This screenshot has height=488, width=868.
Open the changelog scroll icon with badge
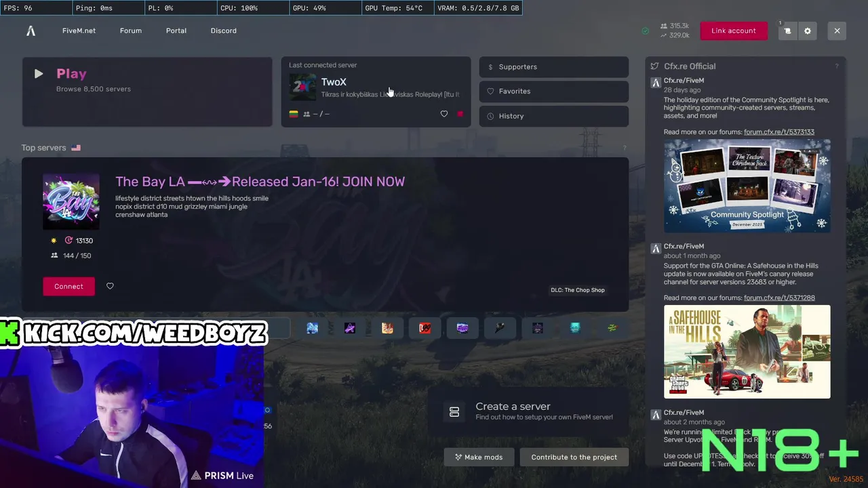(787, 30)
